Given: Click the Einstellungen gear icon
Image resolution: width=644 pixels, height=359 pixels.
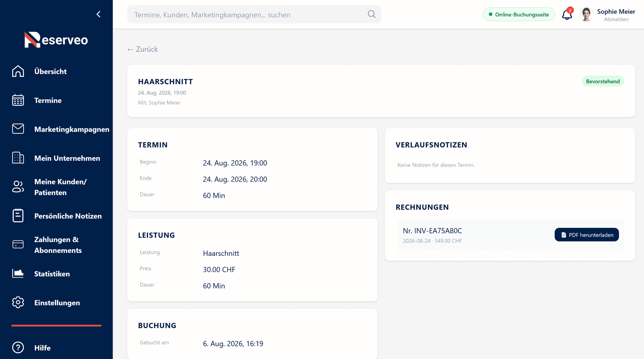Looking at the screenshot, I should point(18,302).
